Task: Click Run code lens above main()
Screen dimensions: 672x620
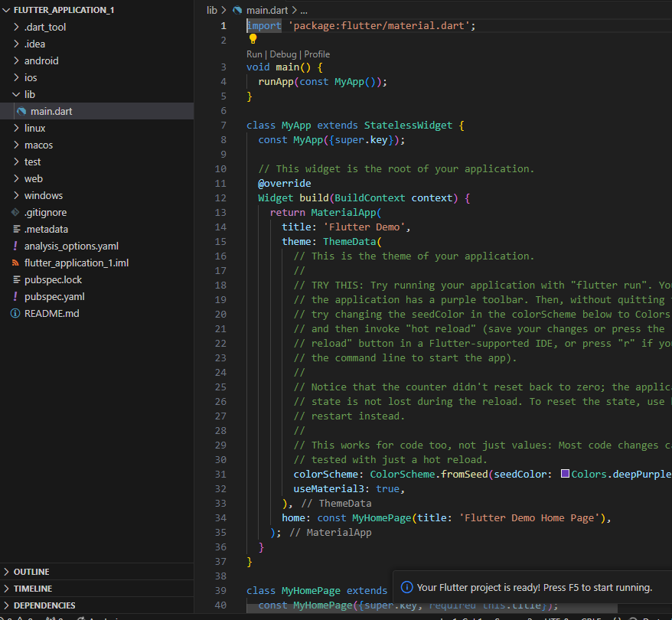Action: (254, 54)
